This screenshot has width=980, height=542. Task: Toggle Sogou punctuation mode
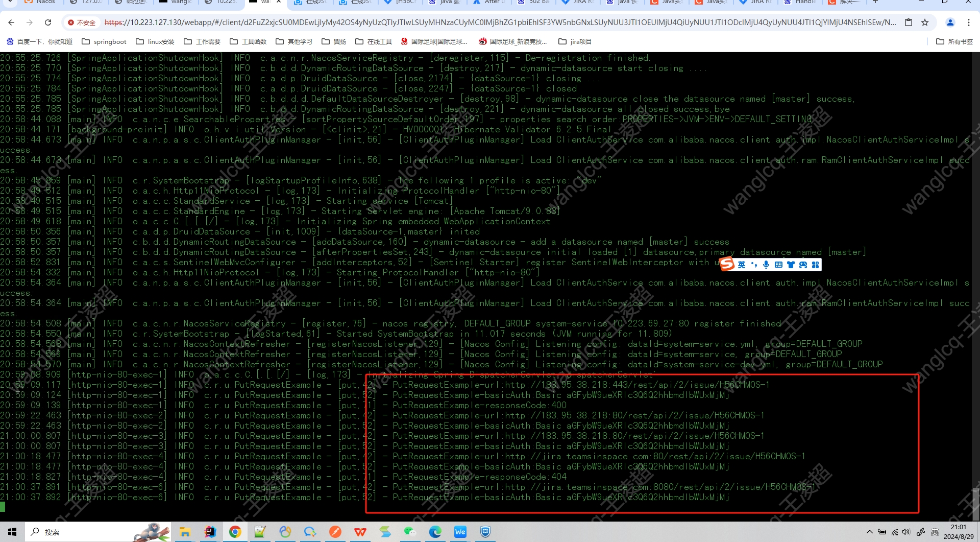pyautogui.click(x=754, y=265)
